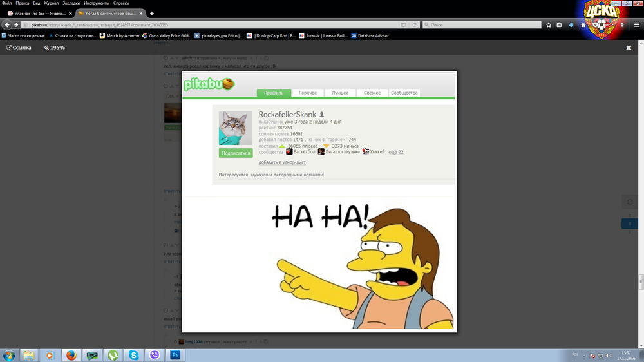Screen dimensions: 644x362
Task: Reload the page using the refresh icon
Action: 415,25
